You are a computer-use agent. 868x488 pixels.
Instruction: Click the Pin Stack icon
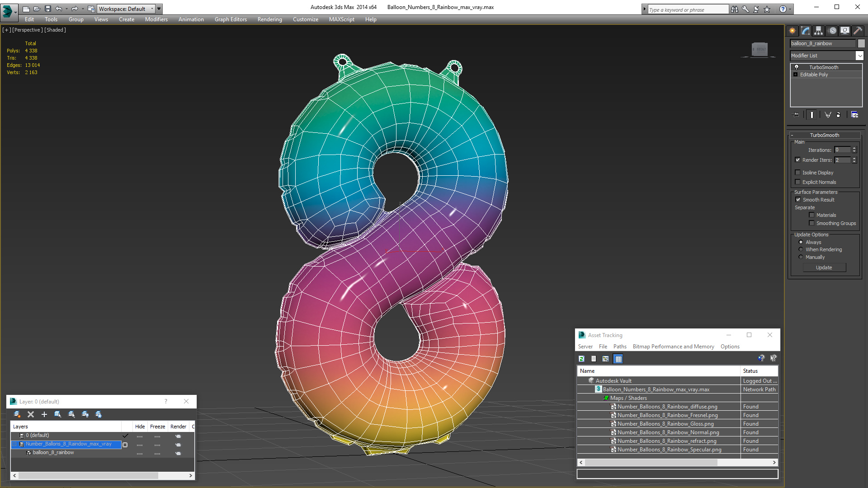coord(796,115)
